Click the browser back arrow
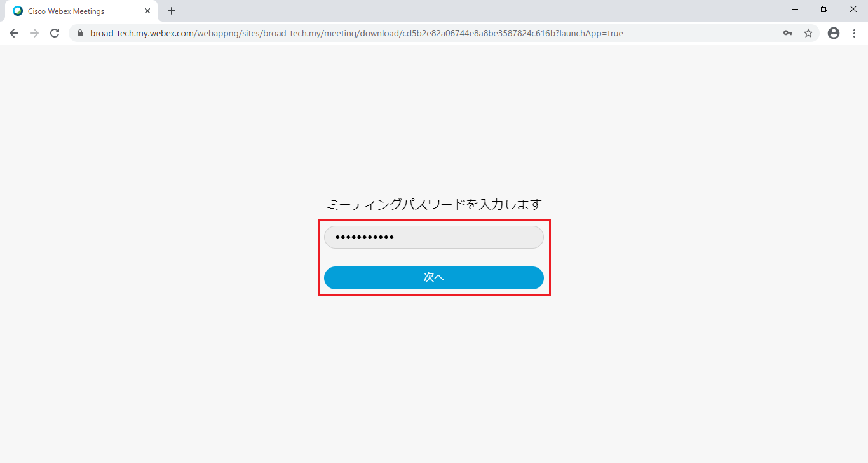The image size is (868, 463). click(14, 33)
